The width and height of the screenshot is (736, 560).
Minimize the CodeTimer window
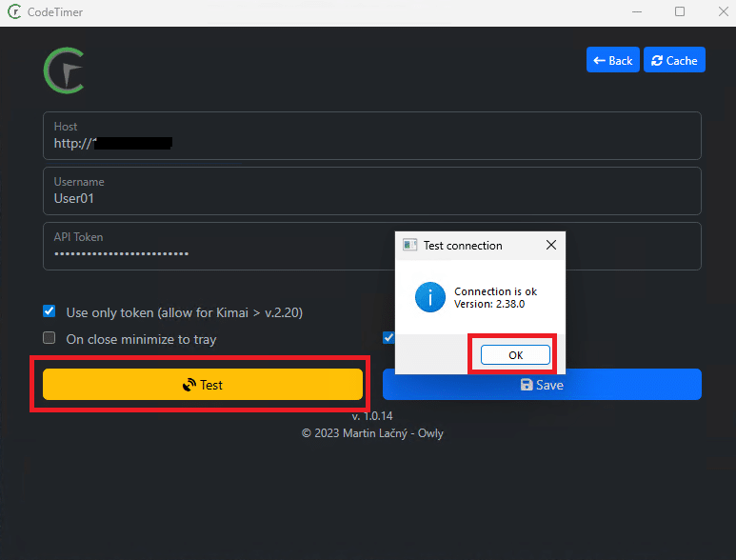coord(635,12)
